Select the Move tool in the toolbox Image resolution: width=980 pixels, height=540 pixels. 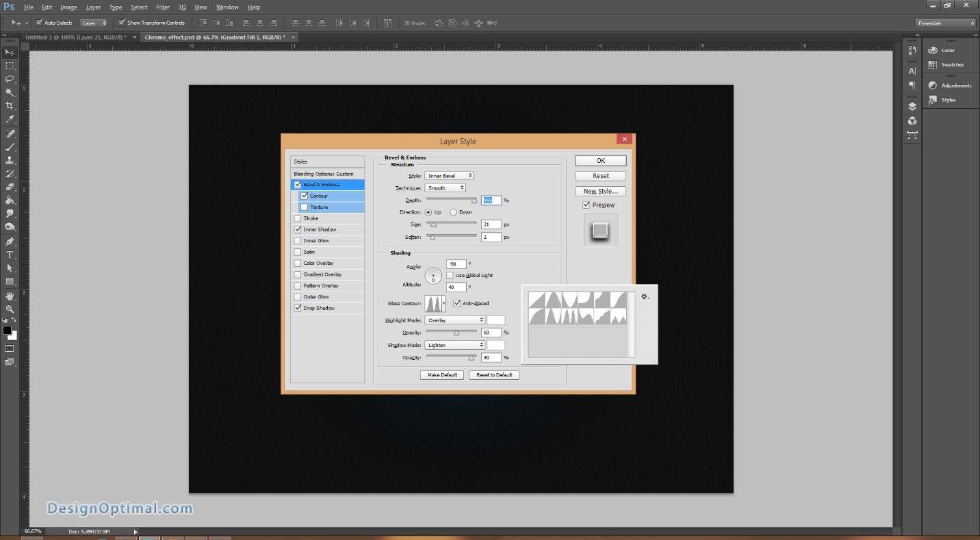coord(10,52)
